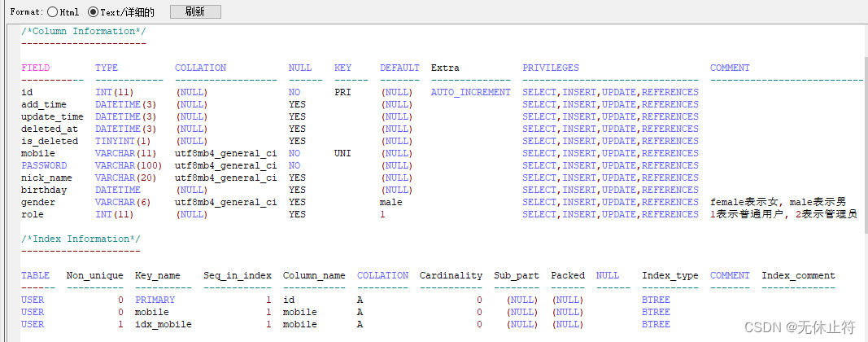Click the deleted_at field name
Screen dimensions: 868x342
[x=50, y=129]
